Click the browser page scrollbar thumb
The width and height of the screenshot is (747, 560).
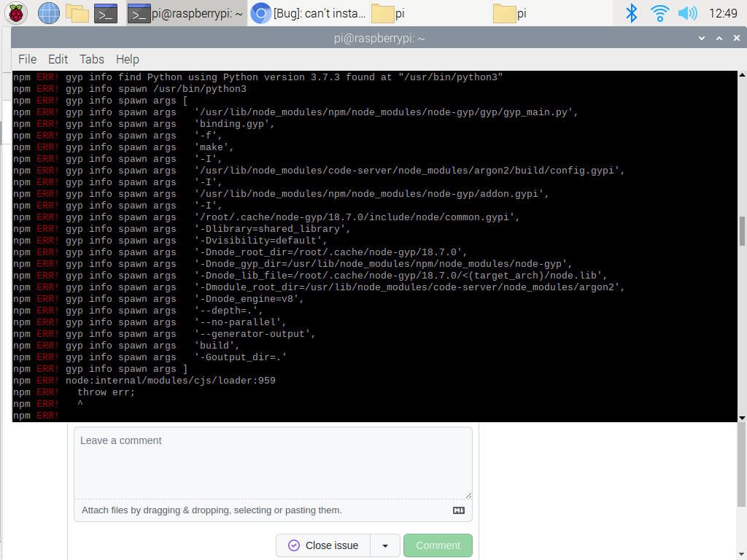tap(742, 464)
